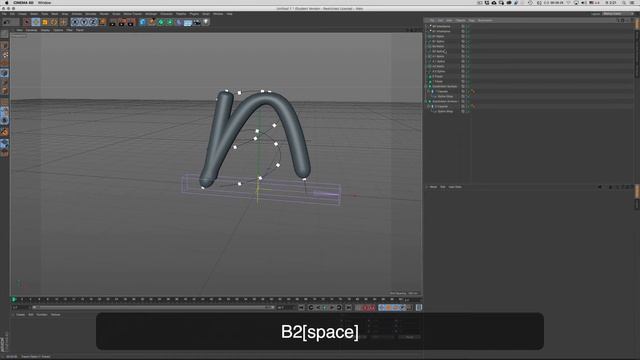Screen dimensions: 640x360
Task: Open the File menu in main menu bar
Action: [x=4, y=14]
